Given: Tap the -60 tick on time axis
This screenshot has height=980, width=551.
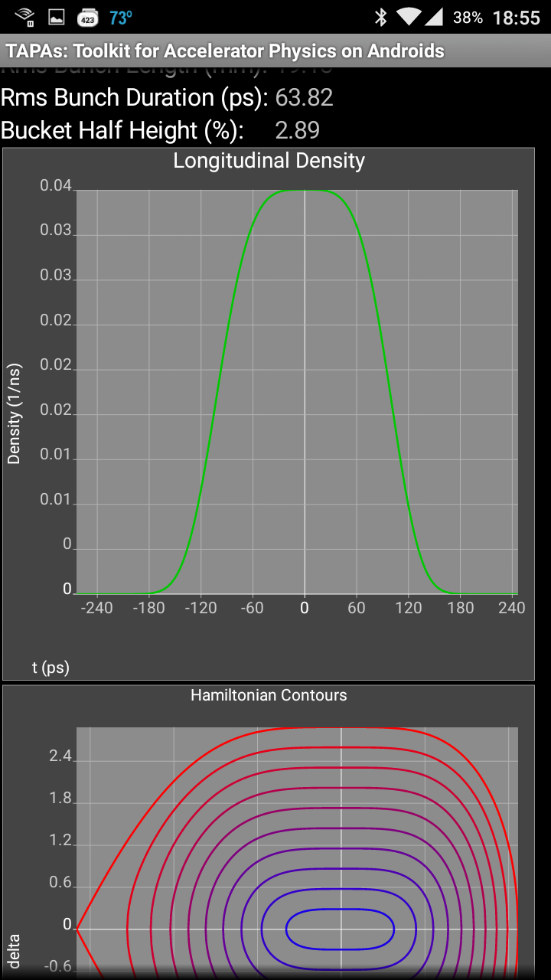Looking at the screenshot, I should [252, 608].
